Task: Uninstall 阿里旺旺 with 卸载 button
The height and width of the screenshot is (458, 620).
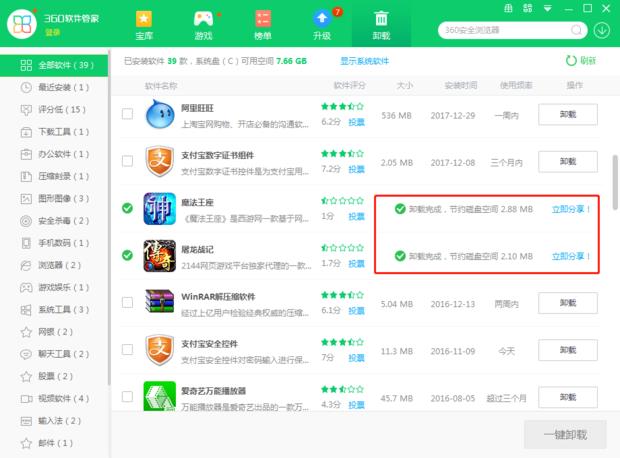Action: pos(568,114)
